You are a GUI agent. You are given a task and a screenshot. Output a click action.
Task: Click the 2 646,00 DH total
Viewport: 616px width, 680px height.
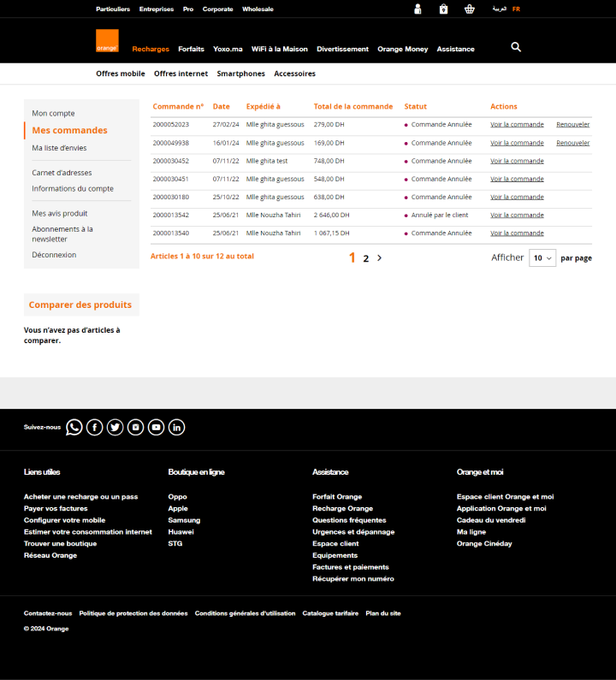click(331, 215)
